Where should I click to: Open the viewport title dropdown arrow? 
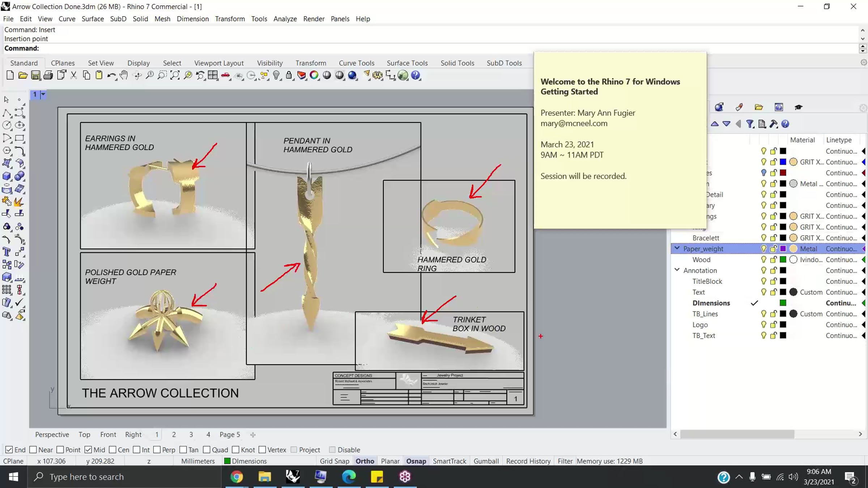43,94
